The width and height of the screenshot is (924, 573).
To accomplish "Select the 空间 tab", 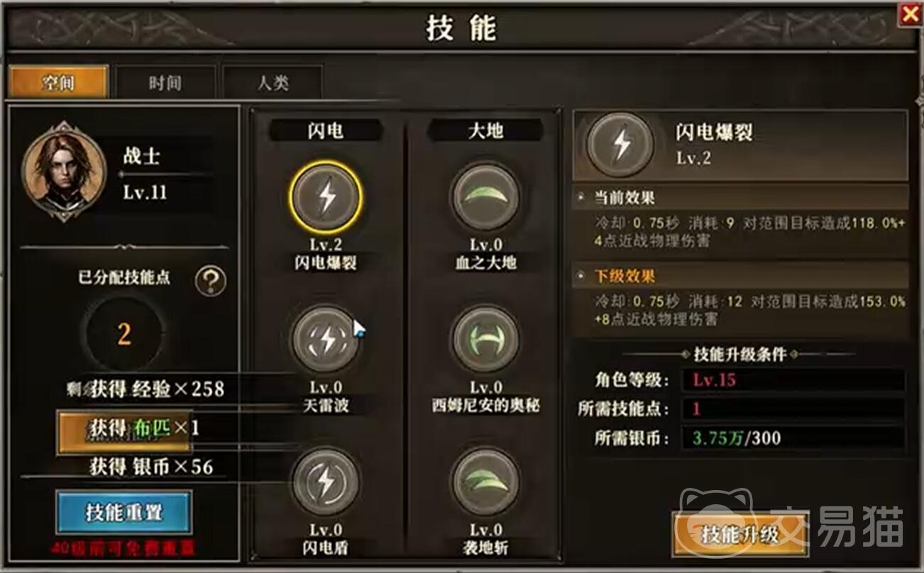I will [x=58, y=82].
